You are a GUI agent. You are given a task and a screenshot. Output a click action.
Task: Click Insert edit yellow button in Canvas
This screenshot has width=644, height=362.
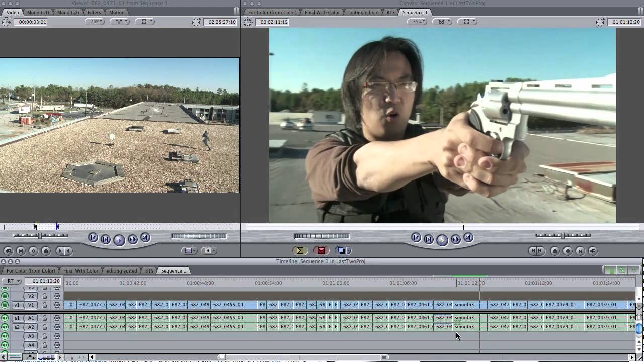click(x=300, y=250)
